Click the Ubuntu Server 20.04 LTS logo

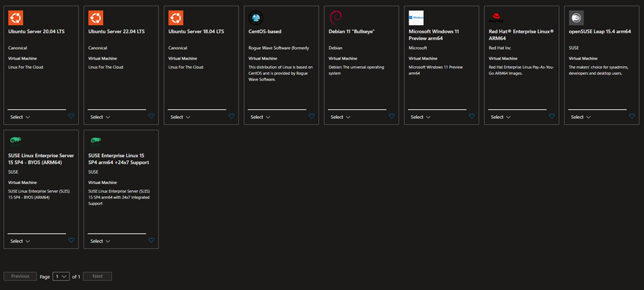[15, 18]
